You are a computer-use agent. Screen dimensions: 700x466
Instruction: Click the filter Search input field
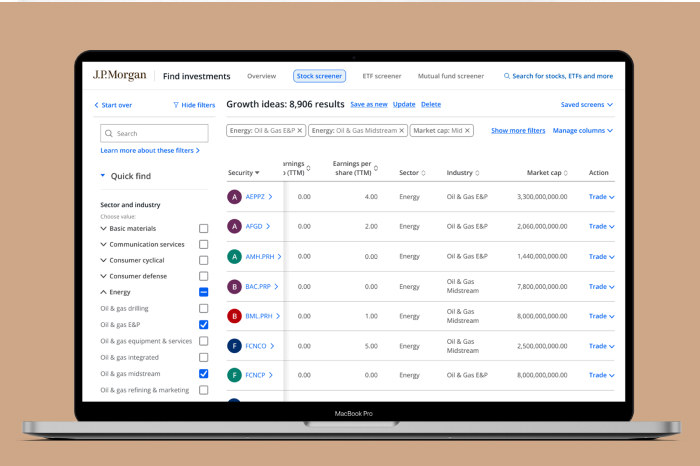tap(154, 133)
